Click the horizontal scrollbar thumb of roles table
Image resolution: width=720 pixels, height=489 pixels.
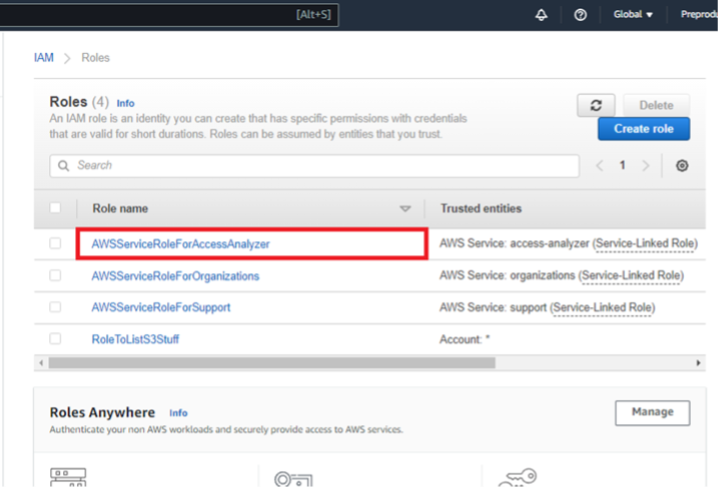tap(272, 363)
